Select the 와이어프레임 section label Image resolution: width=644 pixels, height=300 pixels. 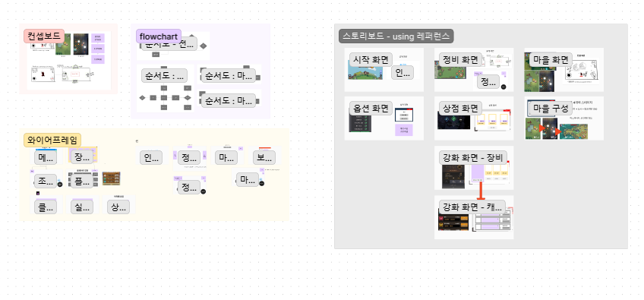tap(52, 141)
